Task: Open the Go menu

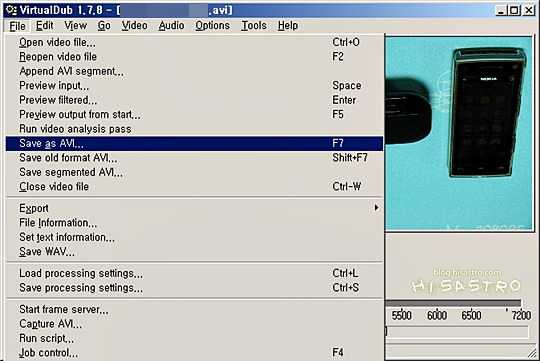Action: 104,26
